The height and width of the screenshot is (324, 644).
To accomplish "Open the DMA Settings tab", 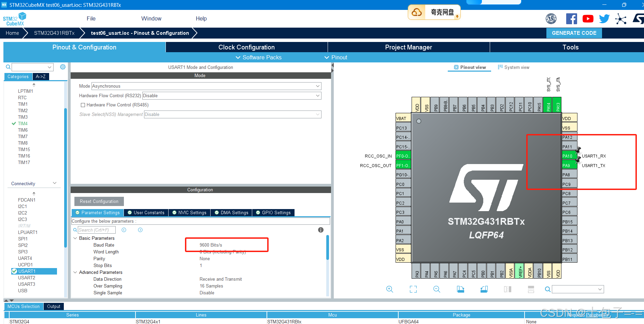I will pos(231,212).
